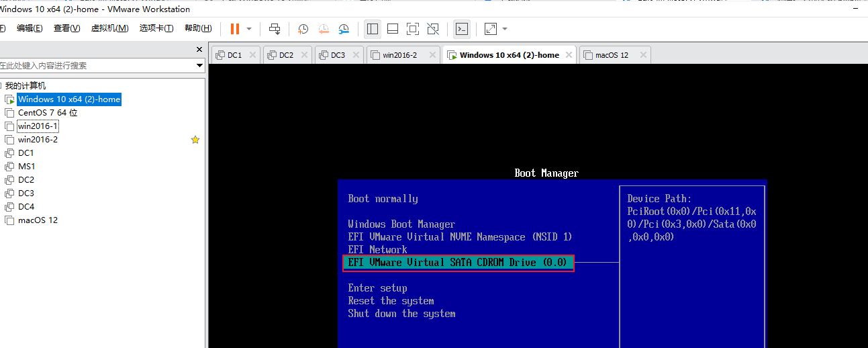
Task: Choose Windows Boot Manager entry
Action: point(401,224)
